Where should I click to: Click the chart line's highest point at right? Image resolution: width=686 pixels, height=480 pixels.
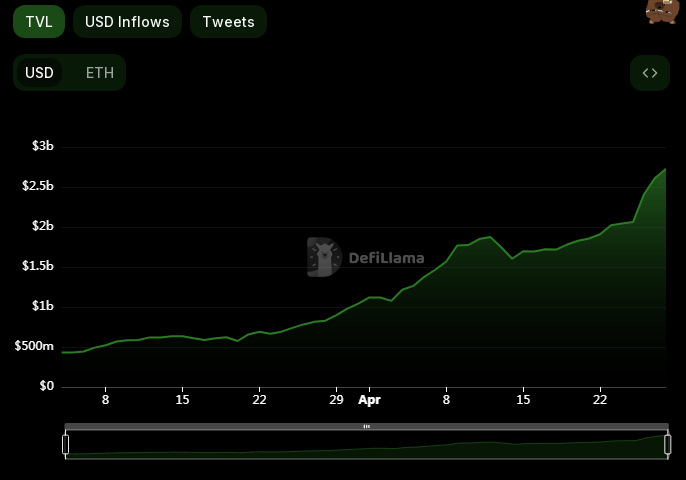click(x=665, y=169)
